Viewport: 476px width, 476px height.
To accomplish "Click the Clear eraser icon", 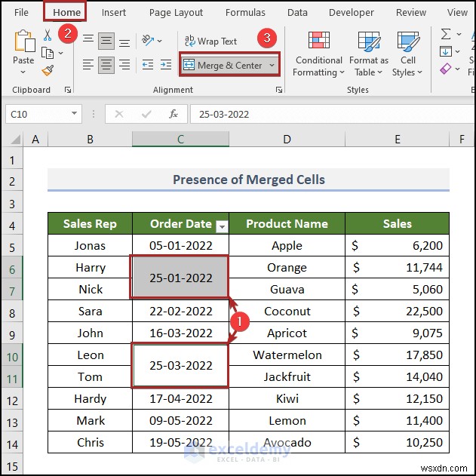I will [x=445, y=69].
